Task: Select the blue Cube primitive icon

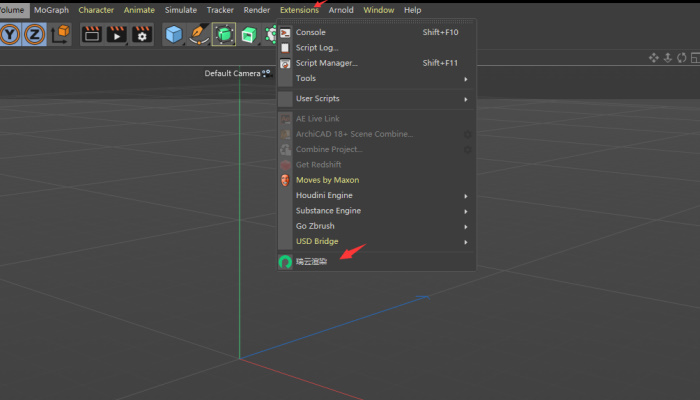Action: 174,35
